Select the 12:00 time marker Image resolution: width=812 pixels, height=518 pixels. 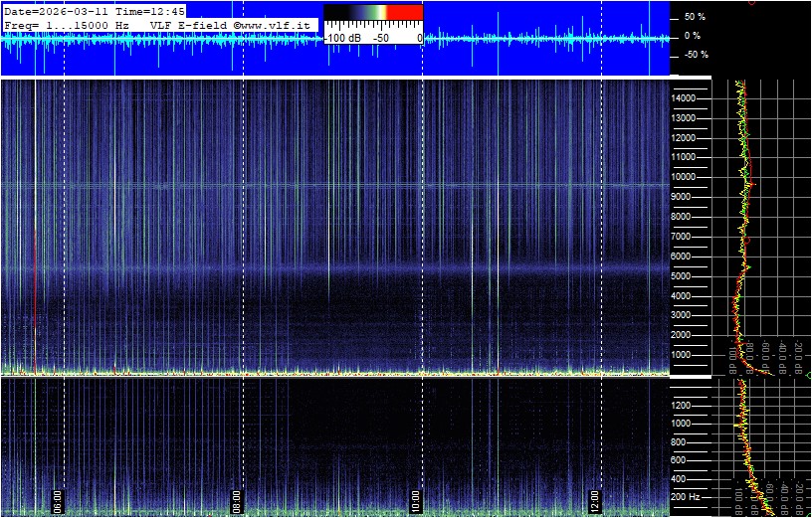[595, 498]
